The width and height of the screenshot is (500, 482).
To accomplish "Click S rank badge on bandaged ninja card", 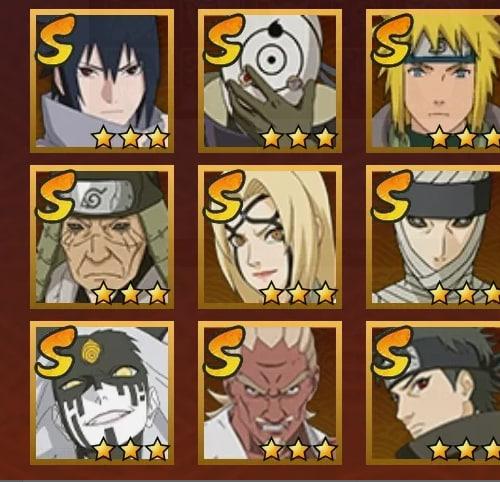I will [x=392, y=196].
